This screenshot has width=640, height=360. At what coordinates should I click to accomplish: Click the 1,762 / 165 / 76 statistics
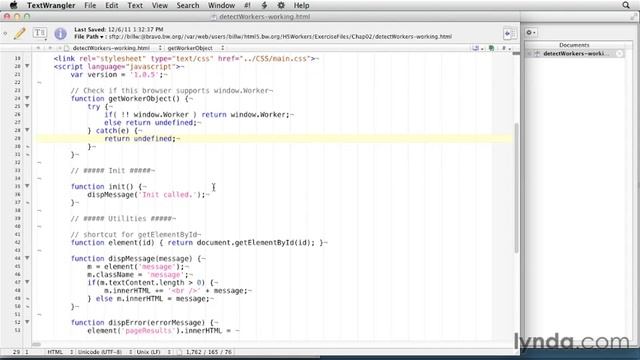(209, 352)
